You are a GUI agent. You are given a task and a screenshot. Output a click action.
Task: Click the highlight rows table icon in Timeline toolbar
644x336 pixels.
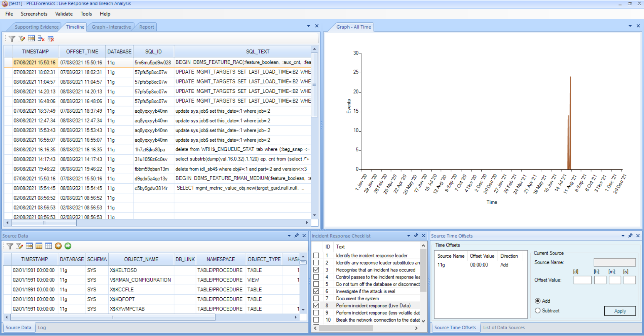point(31,38)
